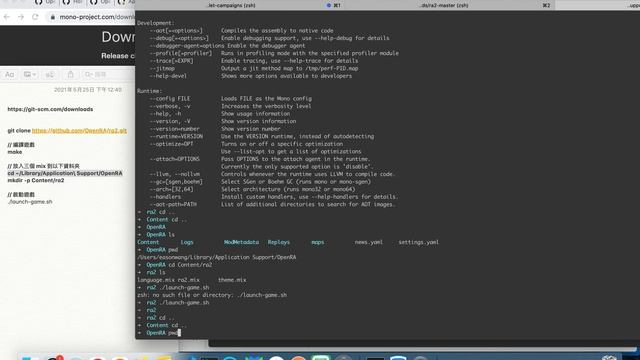The height and width of the screenshot is (360, 640).
Task: Click 'settings.yaml' in terminal ls output
Action: point(418,242)
